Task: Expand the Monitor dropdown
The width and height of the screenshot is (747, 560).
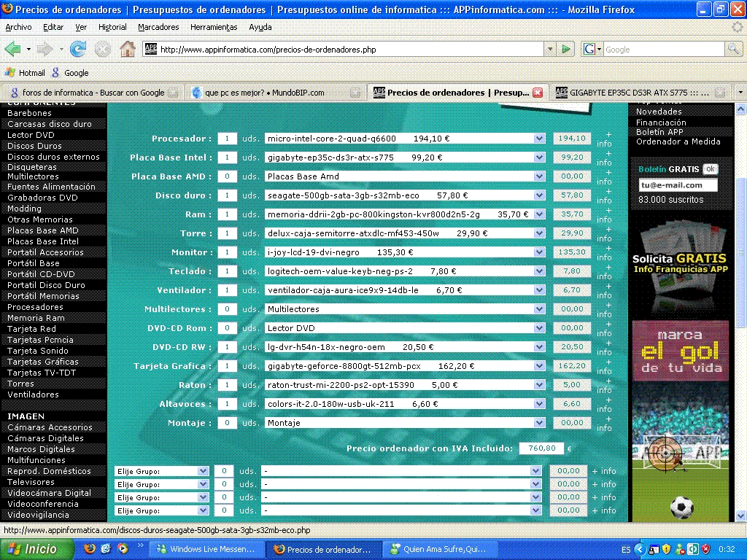Action: pyautogui.click(x=539, y=252)
